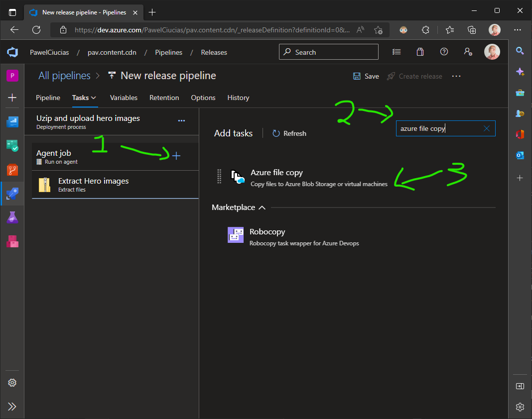Open browser Collections icon
The height and width of the screenshot is (419, 532).
pos(472,30)
